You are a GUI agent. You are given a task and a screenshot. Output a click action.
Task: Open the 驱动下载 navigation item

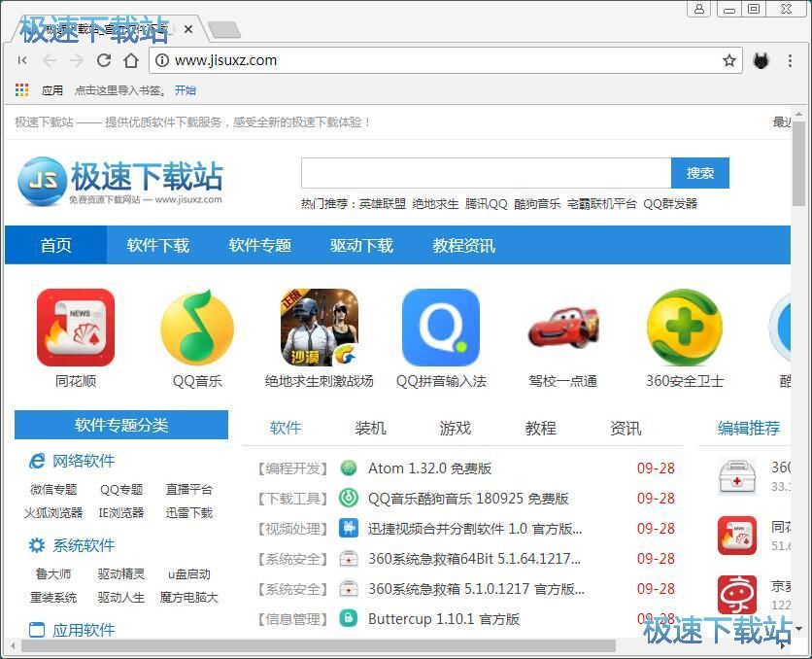click(362, 245)
